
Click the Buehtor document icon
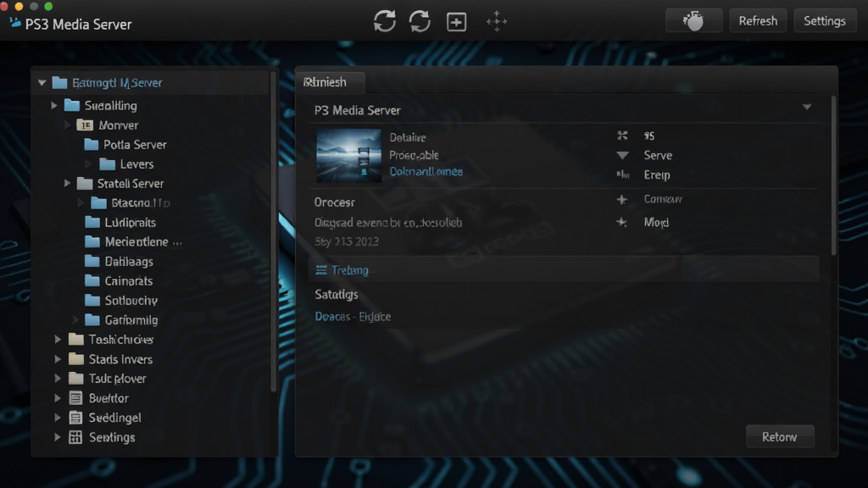(x=75, y=398)
